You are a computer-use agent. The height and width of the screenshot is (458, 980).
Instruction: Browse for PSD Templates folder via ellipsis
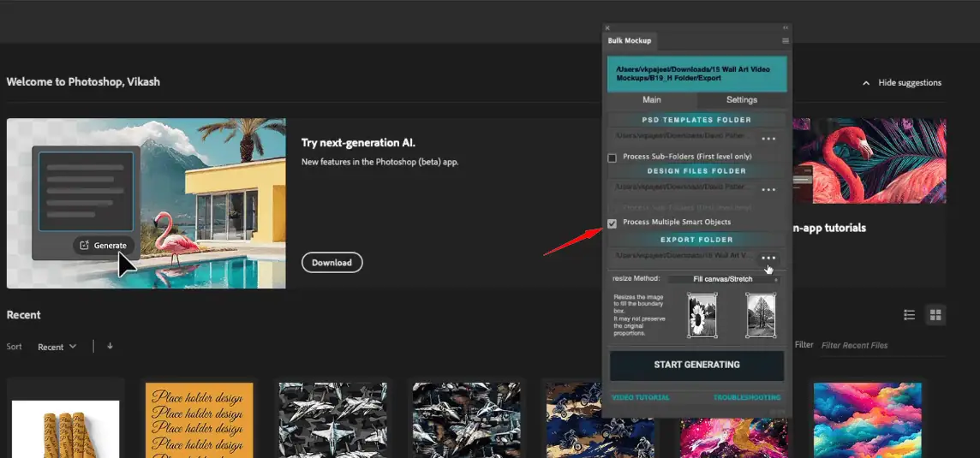tap(768, 139)
